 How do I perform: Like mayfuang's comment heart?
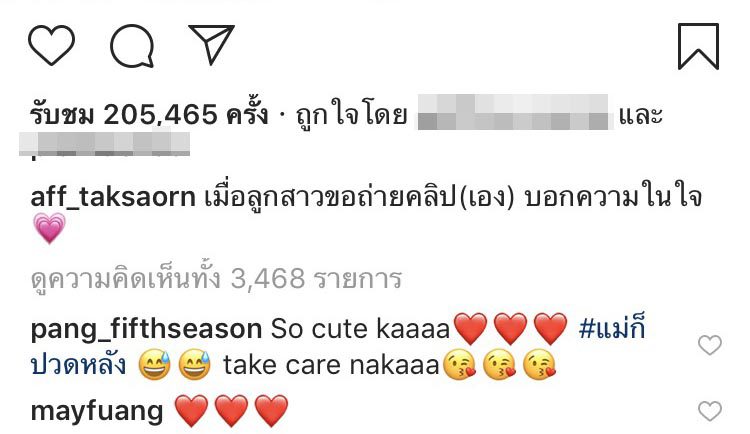[x=709, y=411]
